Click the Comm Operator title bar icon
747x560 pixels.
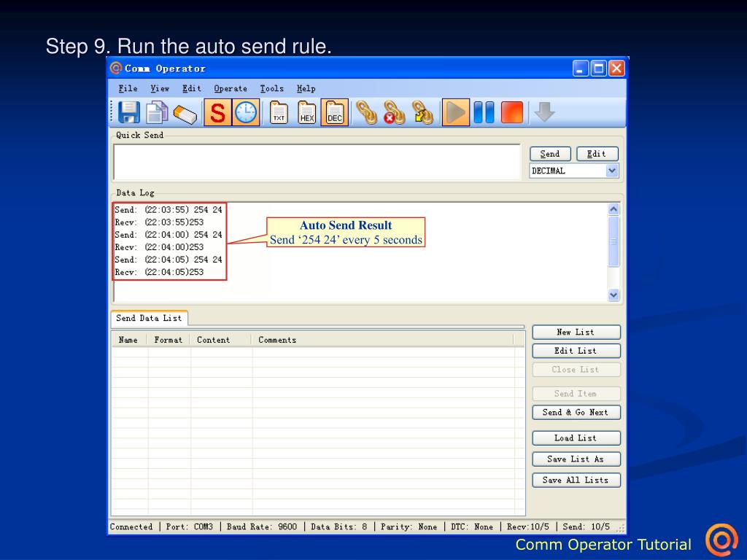point(116,68)
